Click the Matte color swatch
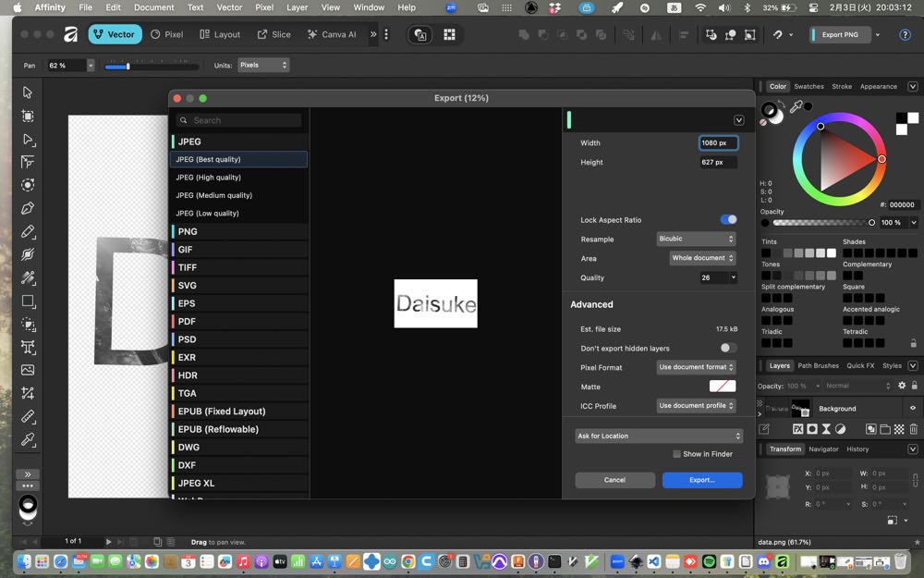This screenshot has width=924, height=578. click(x=723, y=387)
